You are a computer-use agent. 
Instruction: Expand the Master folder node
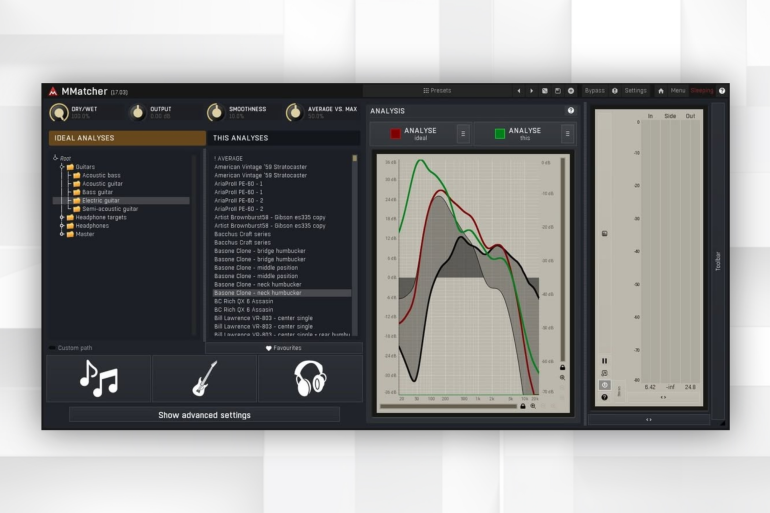coord(62,234)
